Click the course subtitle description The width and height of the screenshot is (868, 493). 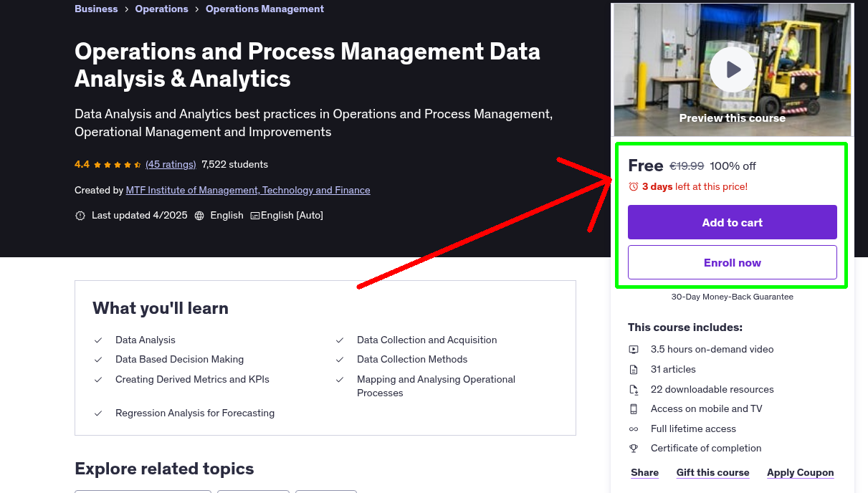(x=313, y=123)
